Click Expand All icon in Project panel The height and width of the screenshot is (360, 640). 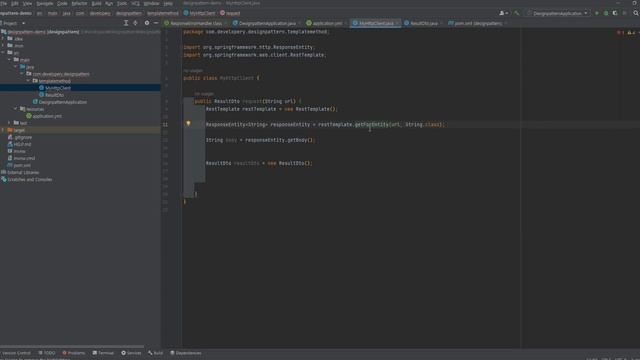click(126, 23)
